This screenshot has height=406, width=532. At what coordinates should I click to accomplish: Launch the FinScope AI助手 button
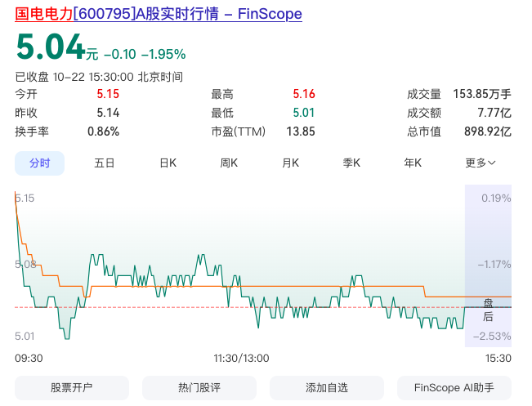tap(454, 388)
